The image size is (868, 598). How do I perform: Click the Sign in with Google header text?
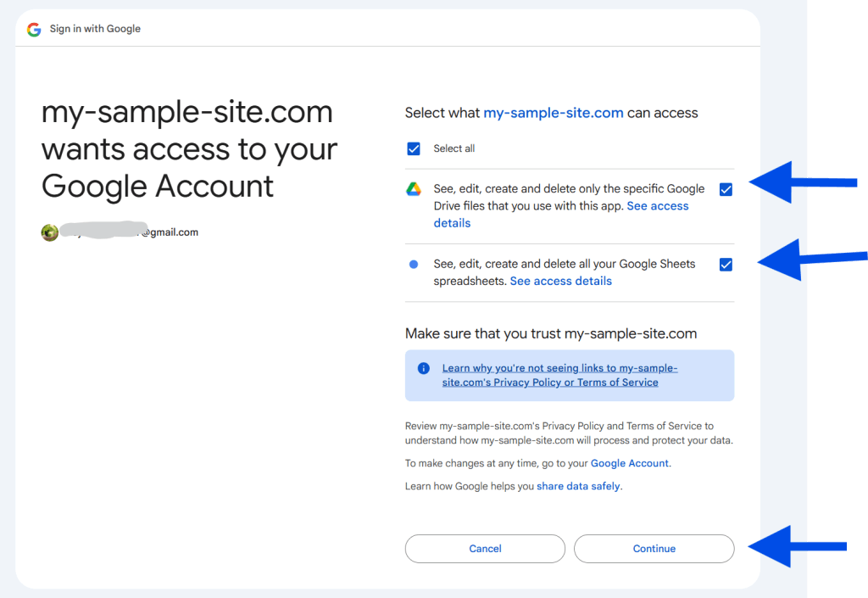(x=95, y=29)
